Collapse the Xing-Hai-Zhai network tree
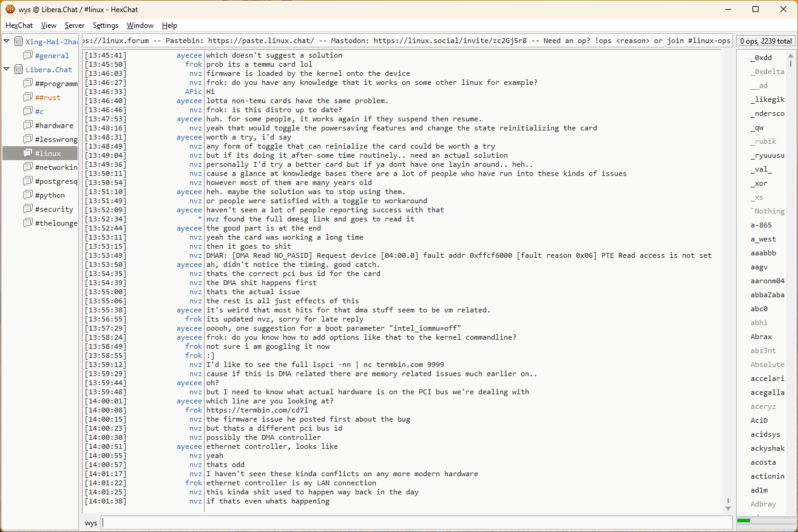 7,41
